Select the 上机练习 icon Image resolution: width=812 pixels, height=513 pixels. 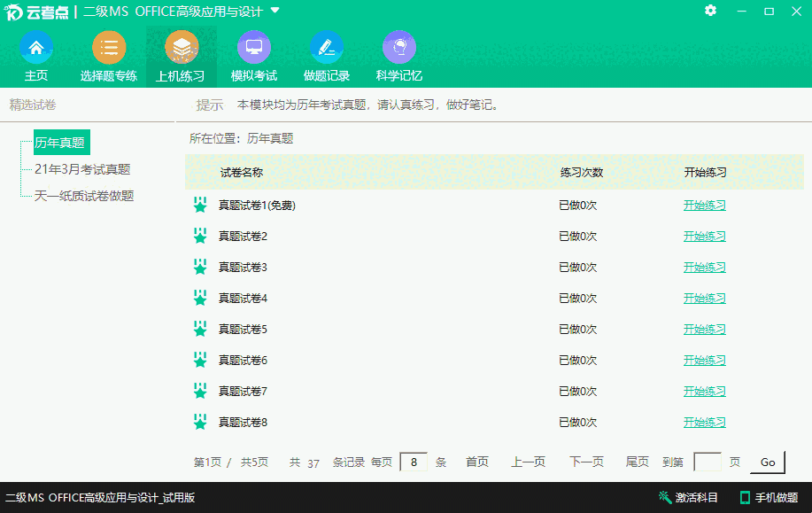(x=181, y=47)
